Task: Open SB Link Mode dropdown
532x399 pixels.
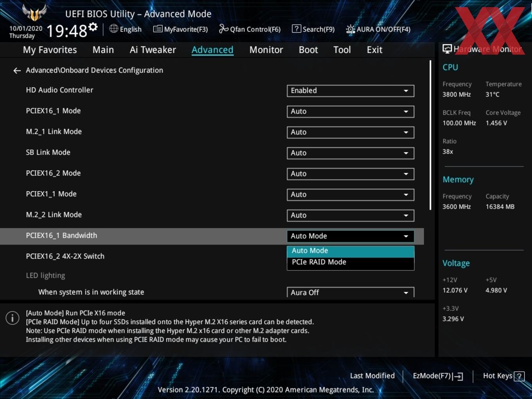Action: pos(350,153)
